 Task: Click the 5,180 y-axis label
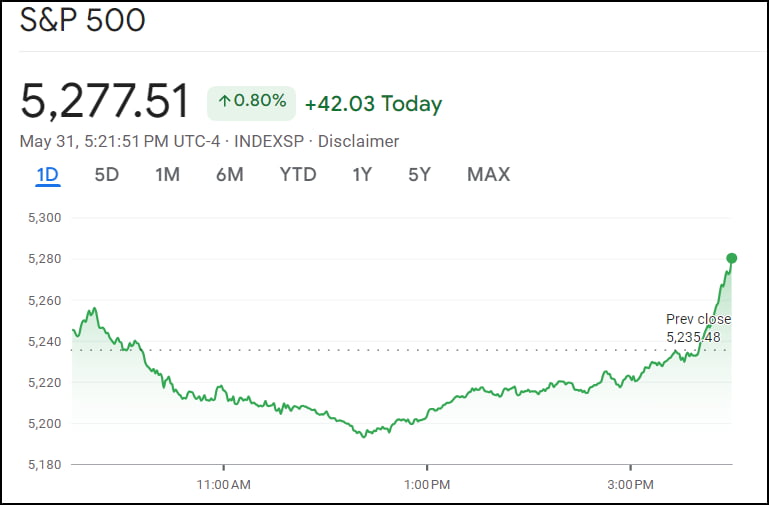pos(45,464)
